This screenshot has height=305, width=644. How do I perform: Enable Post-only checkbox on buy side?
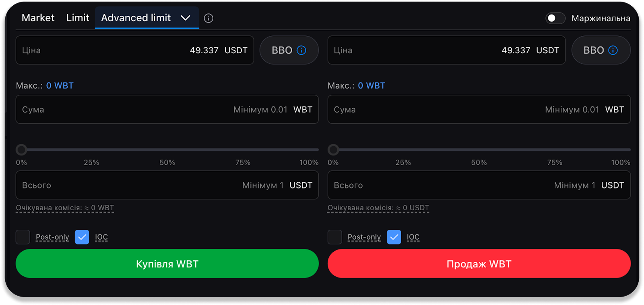(x=23, y=237)
